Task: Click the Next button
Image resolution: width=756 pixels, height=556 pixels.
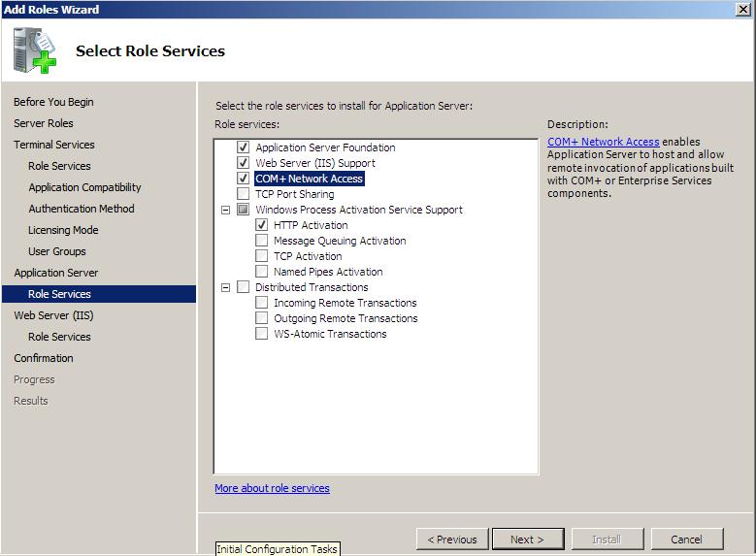Action: [528, 540]
